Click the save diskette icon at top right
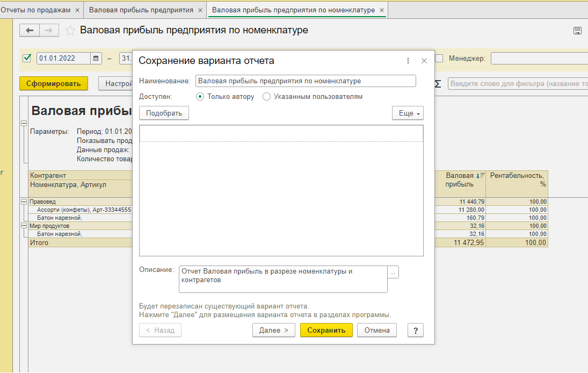This screenshot has height=373, width=588. click(x=577, y=31)
